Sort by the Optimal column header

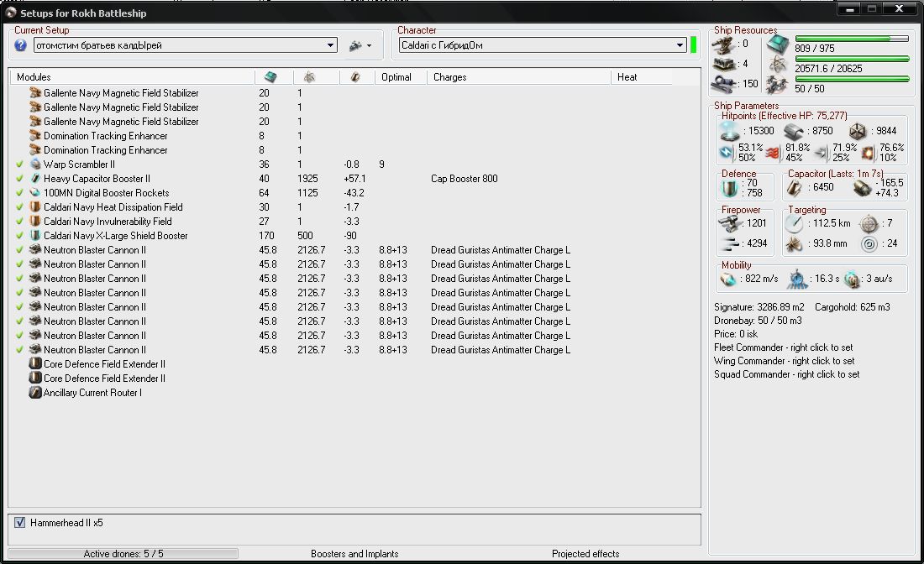[401, 77]
